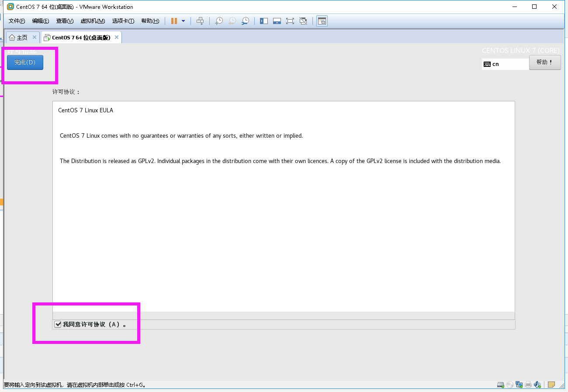Screen dimensions: 568x392
Task: Take a snapshot with the clock-plus icon
Action: [219, 21]
